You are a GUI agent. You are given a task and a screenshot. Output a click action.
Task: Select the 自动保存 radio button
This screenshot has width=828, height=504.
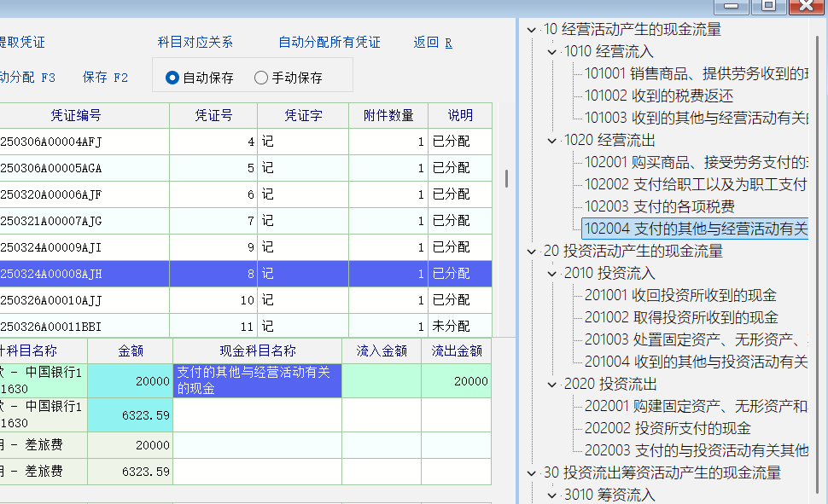click(172, 78)
